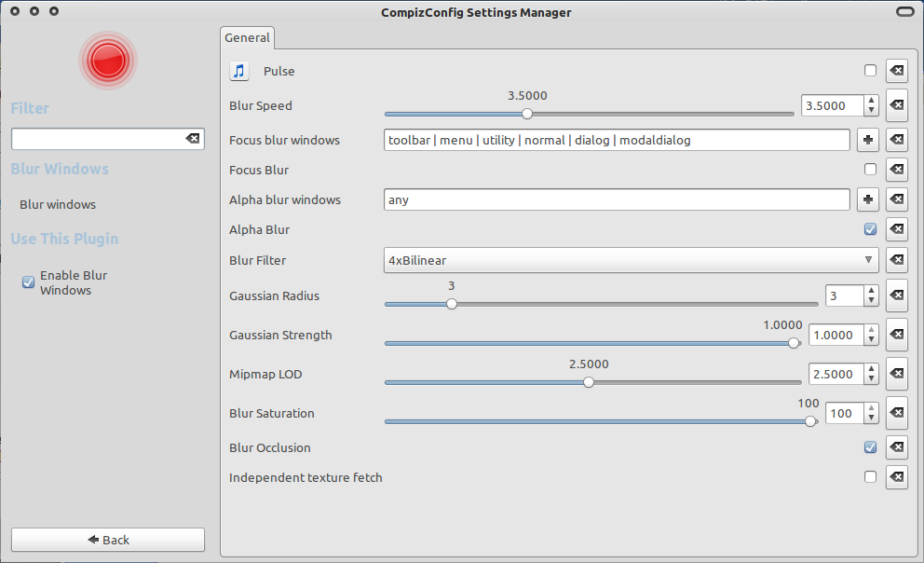Enable the Pulse checkbox
This screenshot has width=924, height=563.
point(870,71)
